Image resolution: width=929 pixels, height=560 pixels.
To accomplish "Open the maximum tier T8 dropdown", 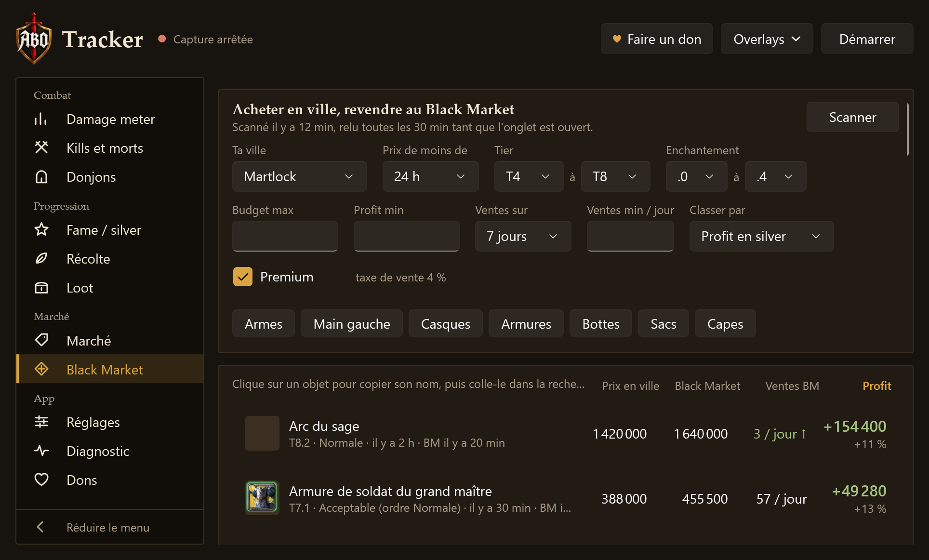I will click(615, 176).
